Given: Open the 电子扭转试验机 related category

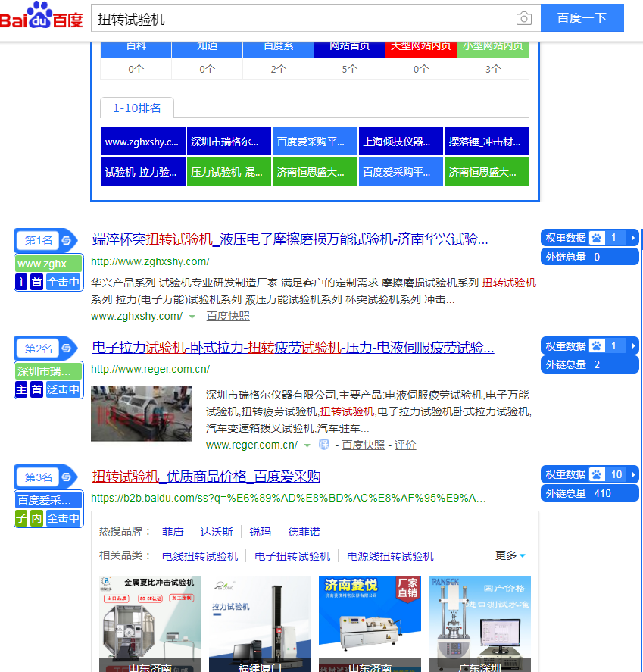Looking at the screenshot, I should point(292,556).
